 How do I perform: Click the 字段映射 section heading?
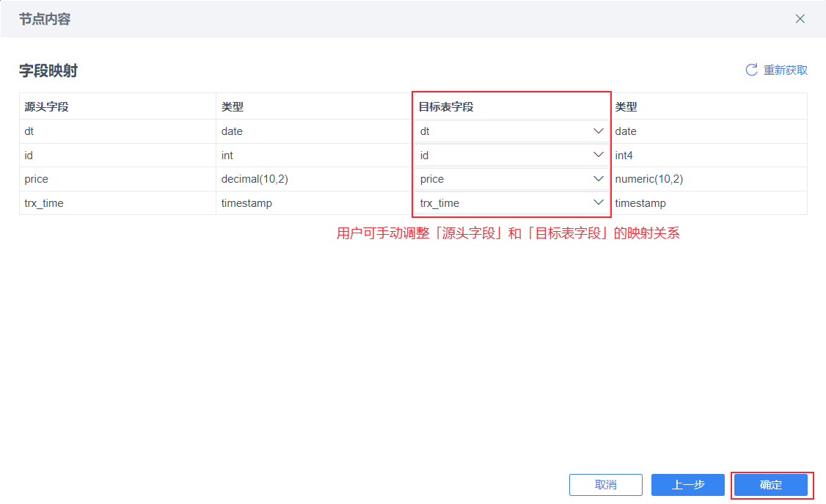point(48,70)
